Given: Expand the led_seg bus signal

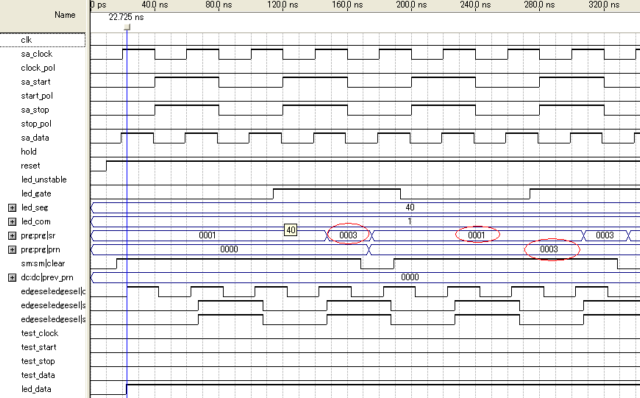Looking at the screenshot, I should [x=12, y=208].
